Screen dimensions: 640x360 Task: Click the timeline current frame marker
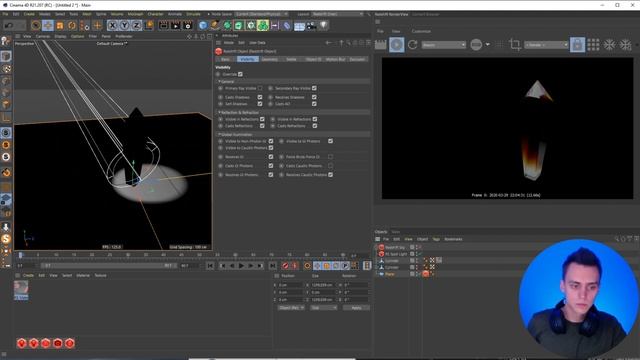point(20,255)
